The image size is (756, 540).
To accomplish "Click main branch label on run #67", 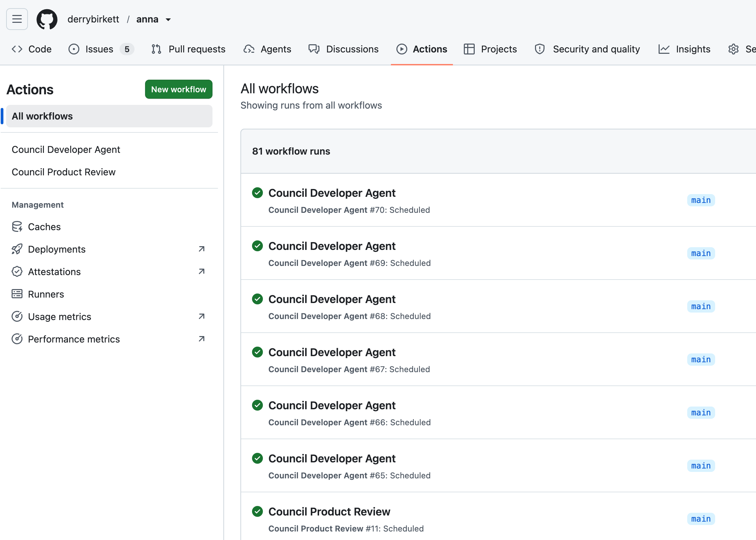I will (701, 360).
